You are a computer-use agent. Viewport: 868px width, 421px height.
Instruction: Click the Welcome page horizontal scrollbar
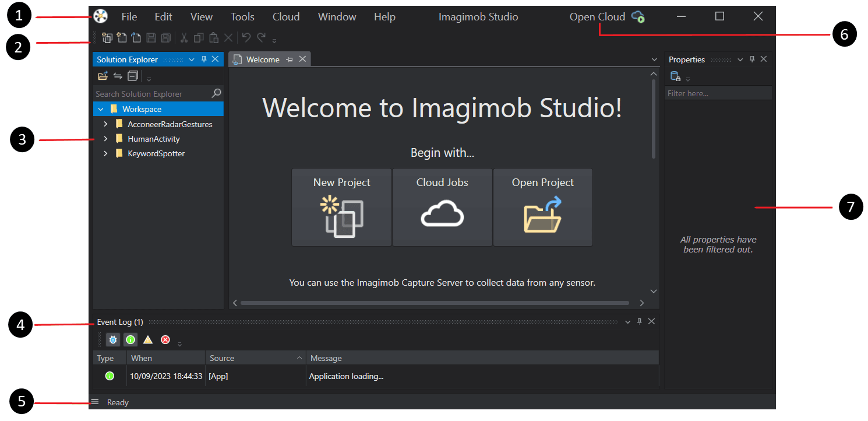coord(435,303)
